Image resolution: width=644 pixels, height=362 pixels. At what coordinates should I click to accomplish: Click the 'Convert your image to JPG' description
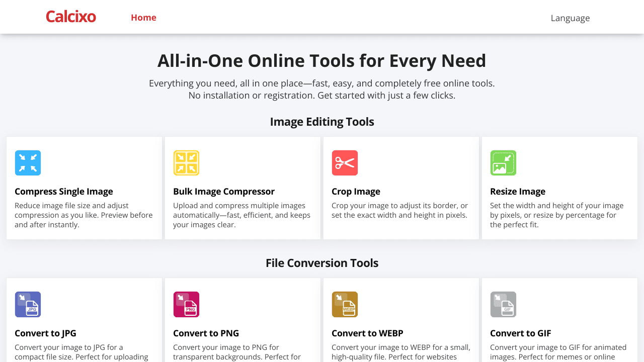[82, 352]
